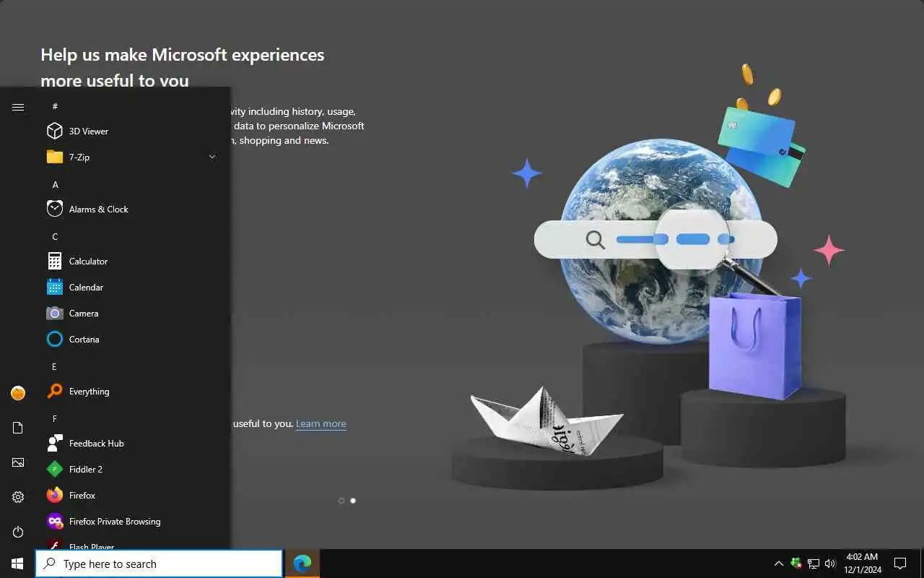The height and width of the screenshot is (578, 924).
Task: Open Firefox Private Browsing
Action: tap(132, 521)
